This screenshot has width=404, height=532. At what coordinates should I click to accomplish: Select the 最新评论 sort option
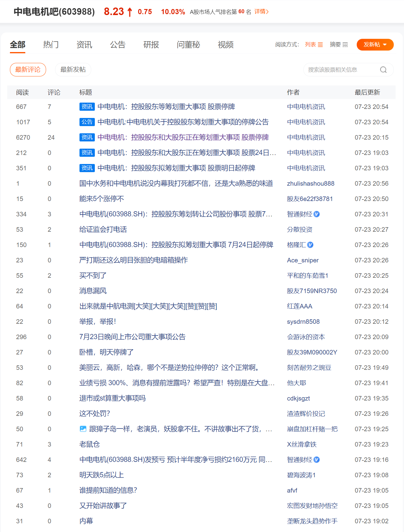click(28, 70)
